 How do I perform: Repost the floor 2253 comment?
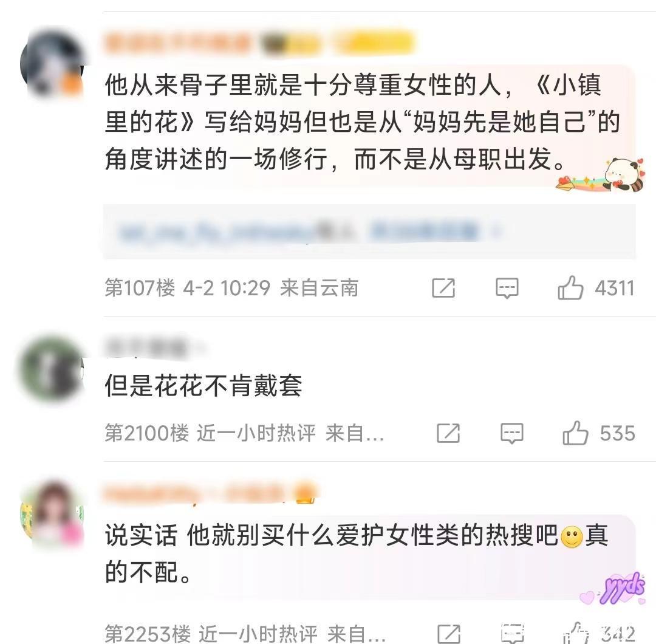click(x=449, y=634)
